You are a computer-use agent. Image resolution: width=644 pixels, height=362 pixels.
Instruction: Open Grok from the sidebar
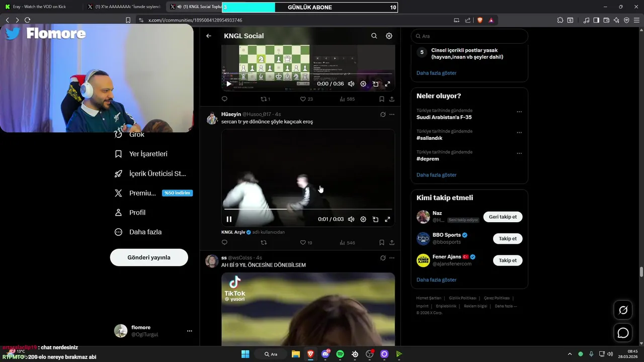pos(130,135)
